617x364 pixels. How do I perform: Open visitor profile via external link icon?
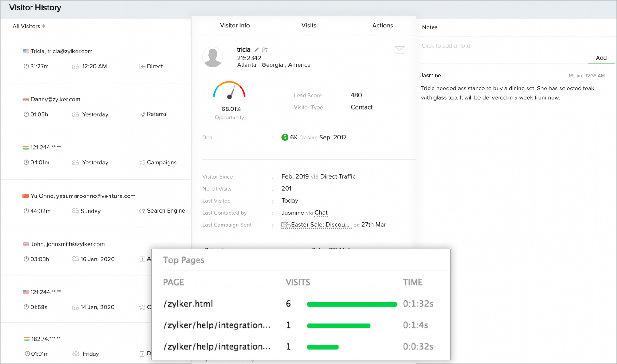(265, 50)
